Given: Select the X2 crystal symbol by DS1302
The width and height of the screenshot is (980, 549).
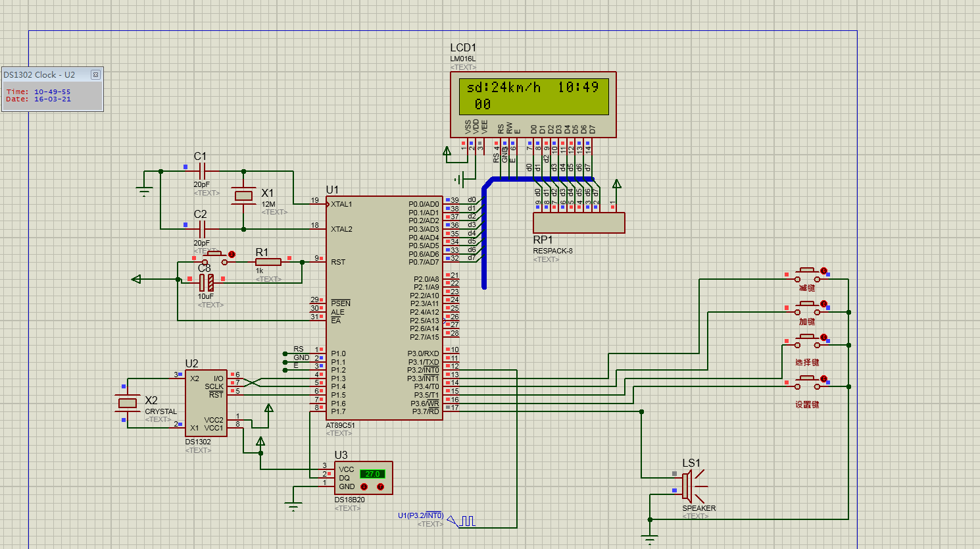Looking at the screenshot, I should [x=127, y=403].
